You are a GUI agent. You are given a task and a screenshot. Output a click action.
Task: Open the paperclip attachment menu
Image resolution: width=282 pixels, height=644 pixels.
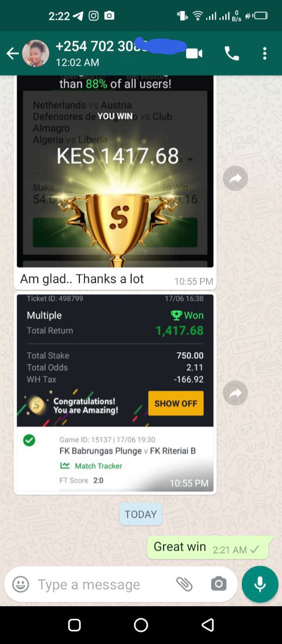[184, 584]
